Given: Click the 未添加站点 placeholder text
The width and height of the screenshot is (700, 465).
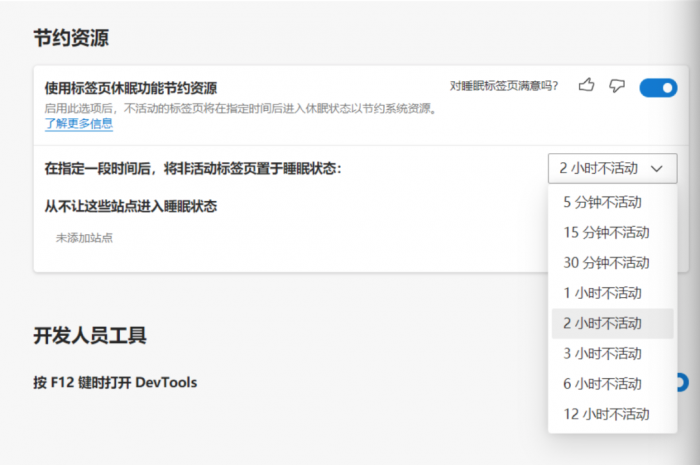Looking at the screenshot, I should (x=84, y=238).
